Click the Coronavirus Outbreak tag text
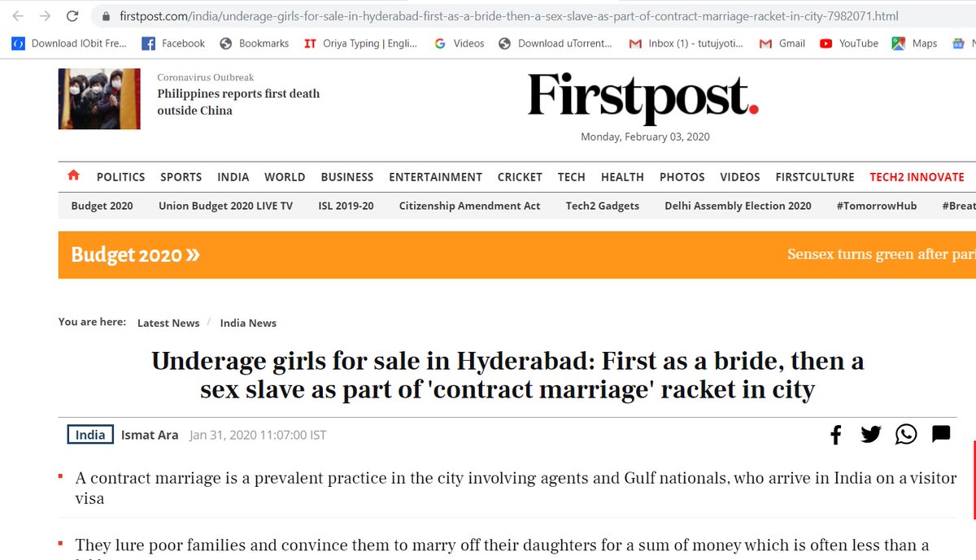This screenshot has height=560, width=976. pyautogui.click(x=205, y=77)
